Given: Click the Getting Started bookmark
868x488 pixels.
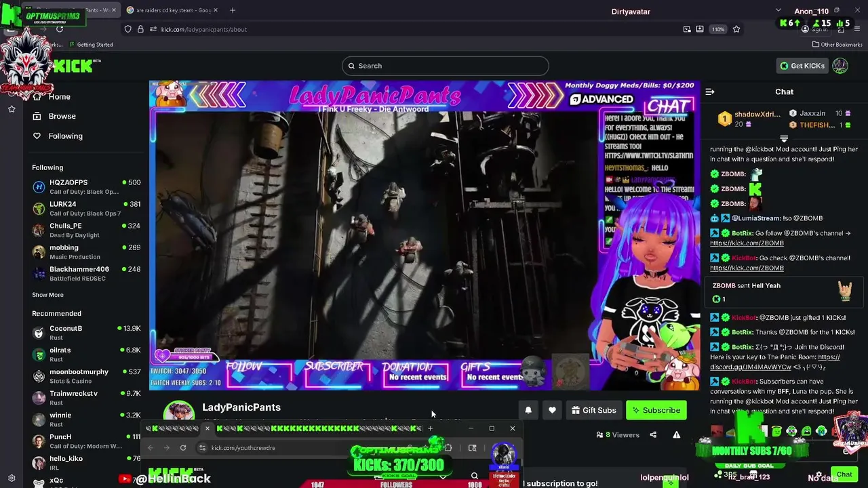Looking at the screenshot, I should coord(90,45).
